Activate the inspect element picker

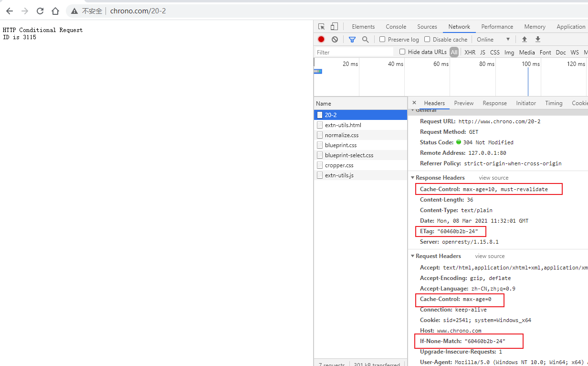pyautogui.click(x=322, y=27)
